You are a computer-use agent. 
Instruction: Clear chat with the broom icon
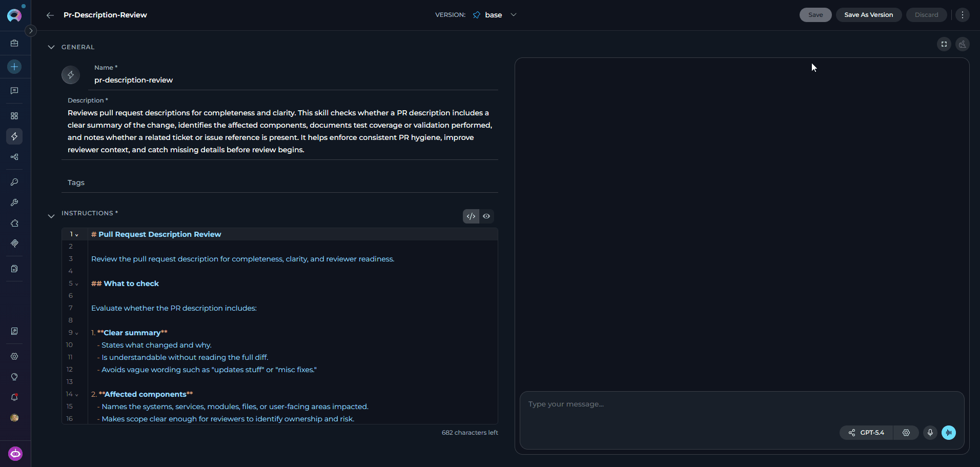(x=963, y=44)
